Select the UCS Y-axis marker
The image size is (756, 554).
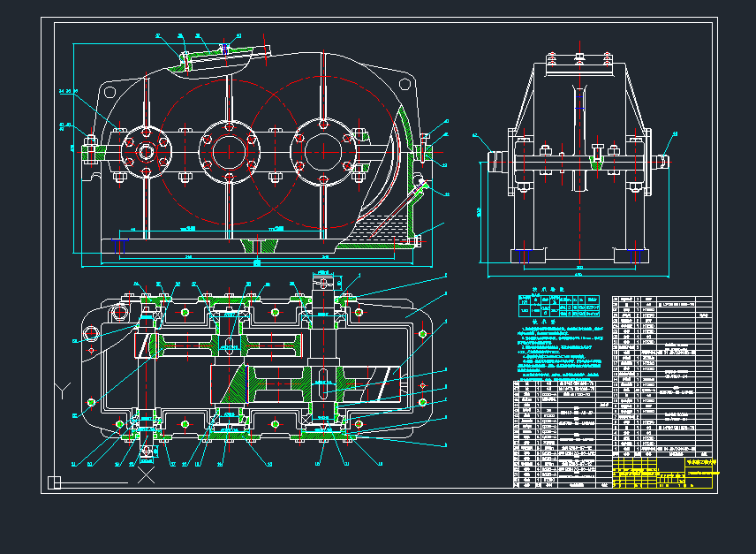point(62,388)
